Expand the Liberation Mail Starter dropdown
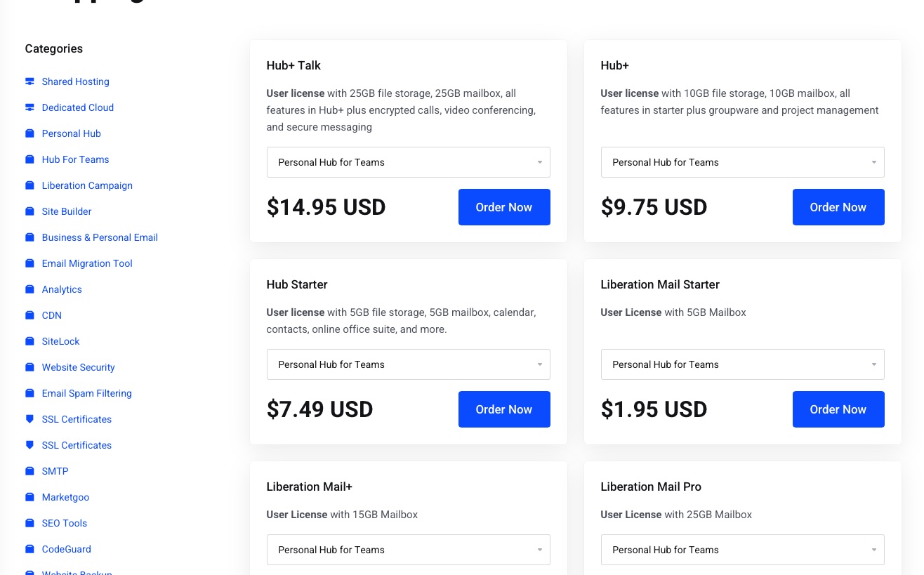 pyautogui.click(x=742, y=364)
